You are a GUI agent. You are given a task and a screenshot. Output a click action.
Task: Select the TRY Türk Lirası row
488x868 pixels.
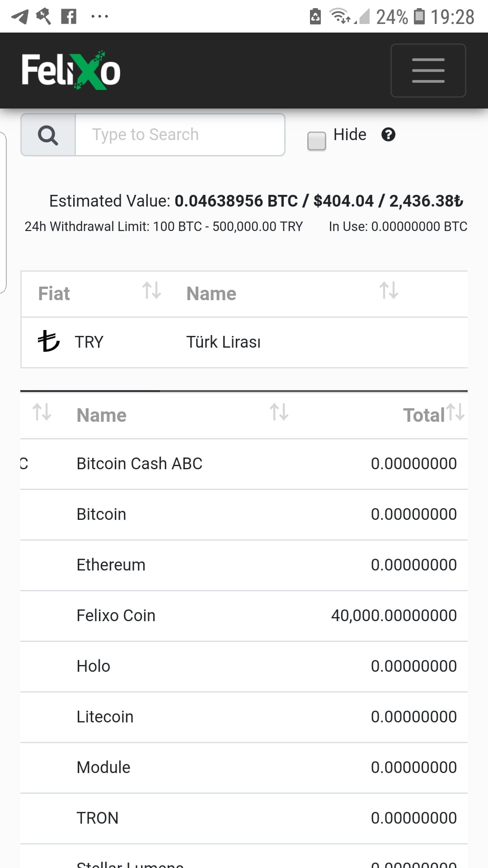pos(244,342)
